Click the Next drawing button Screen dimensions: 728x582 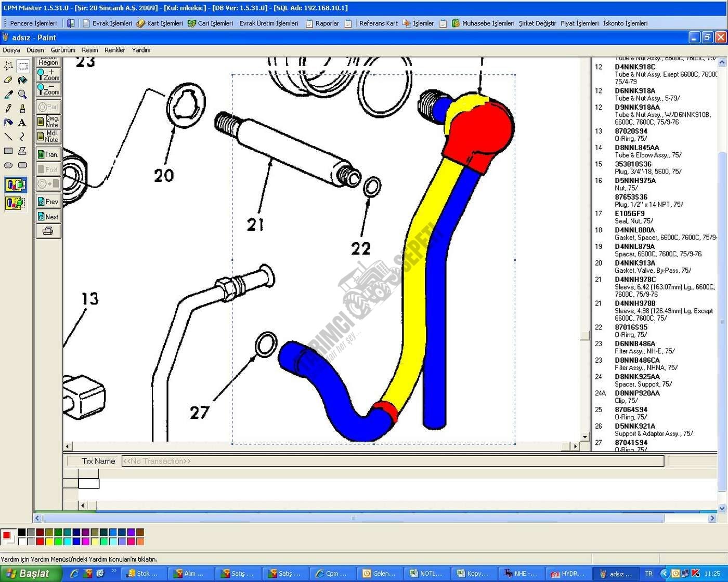(48, 217)
